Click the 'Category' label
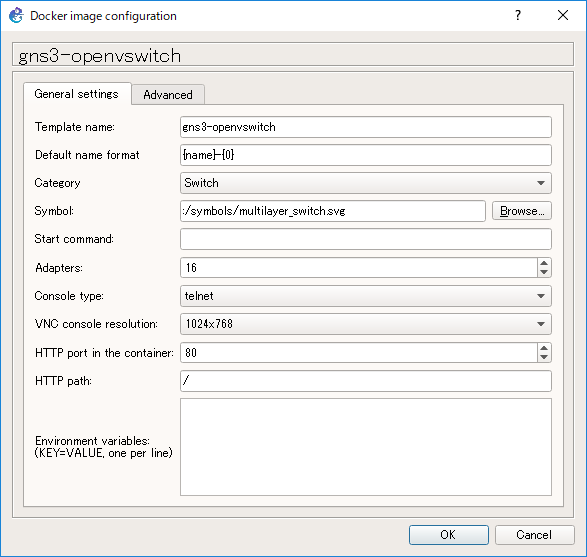This screenshot has height=557, width=587. coord(57,183)
